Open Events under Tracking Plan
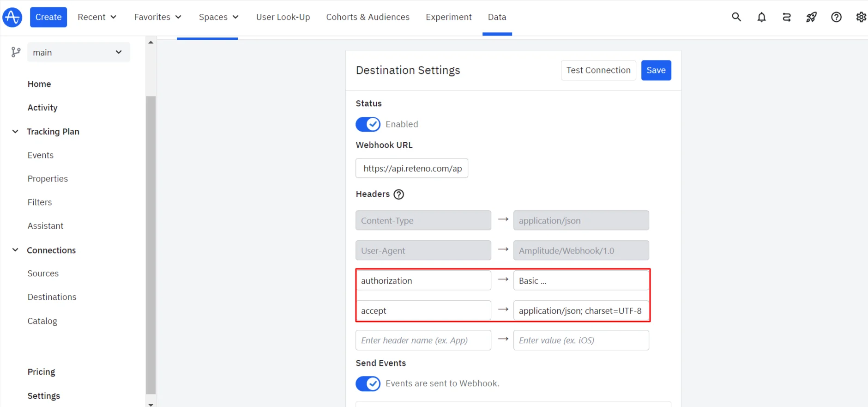This screenshot has height=407, width=868. tap(41, 155)
